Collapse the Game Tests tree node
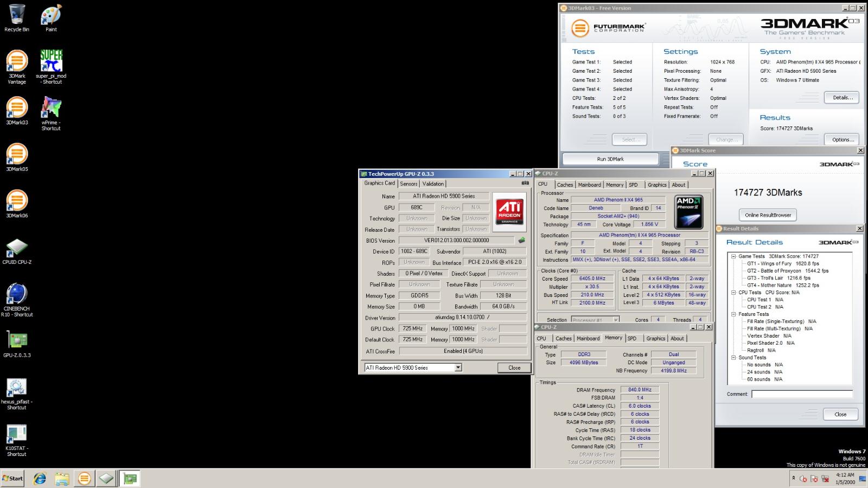The width and height of the screenshot is (868, 488). pos(733,256)
